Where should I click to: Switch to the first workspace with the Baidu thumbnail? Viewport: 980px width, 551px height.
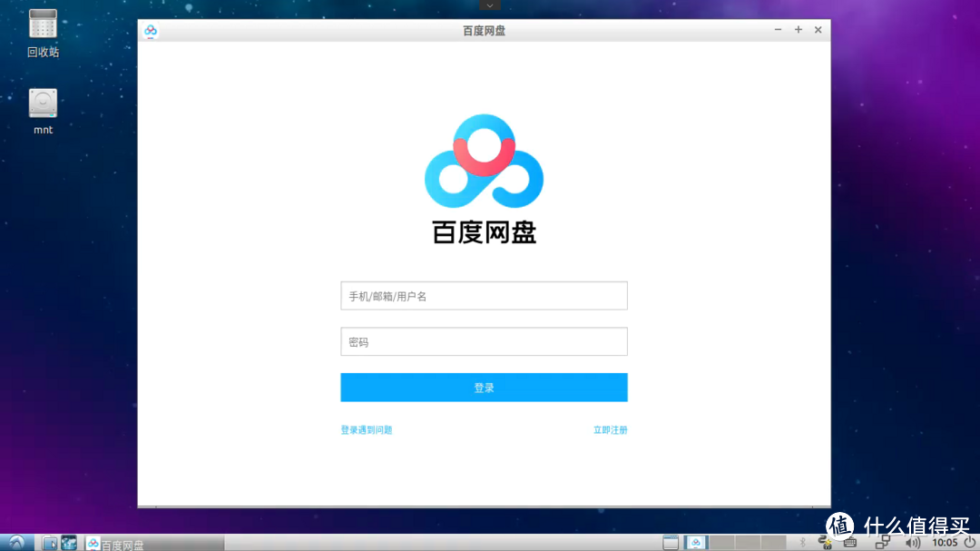(x=696, y=542)
